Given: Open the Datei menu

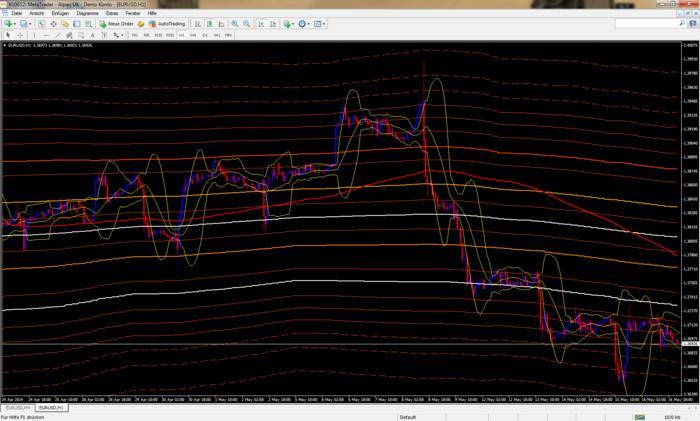Looking at the screenshot, I should point(17,13).
